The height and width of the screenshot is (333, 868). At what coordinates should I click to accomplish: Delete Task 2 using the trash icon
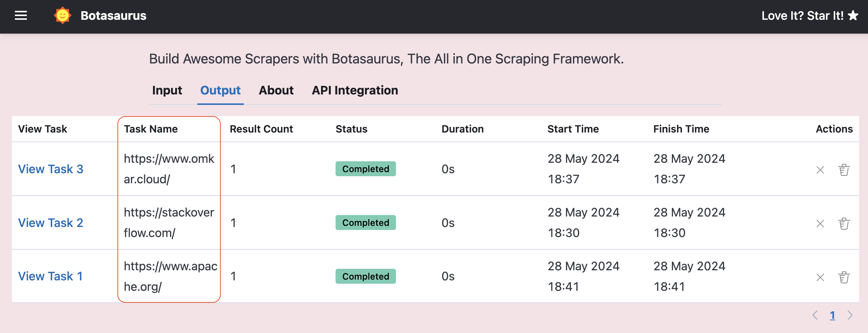point(844,224)
